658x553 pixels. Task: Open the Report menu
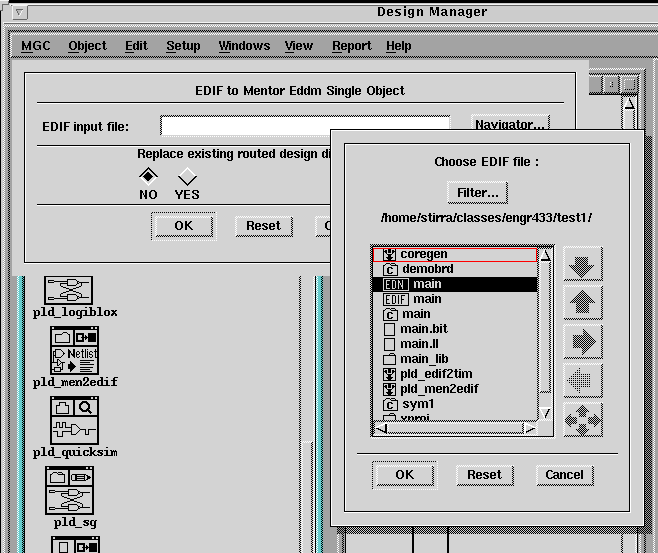(x=351, y=46)
